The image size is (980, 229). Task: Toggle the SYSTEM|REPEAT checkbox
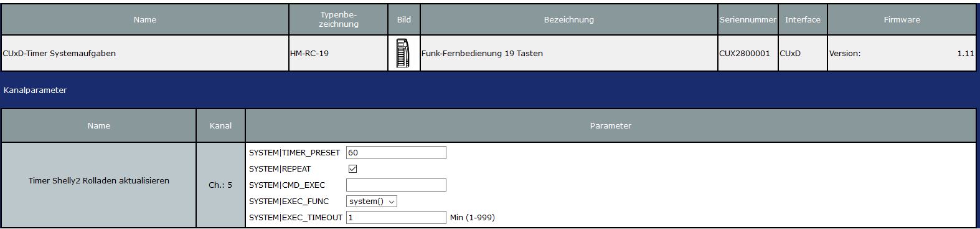pyautogui.click(x=353, y=169)
